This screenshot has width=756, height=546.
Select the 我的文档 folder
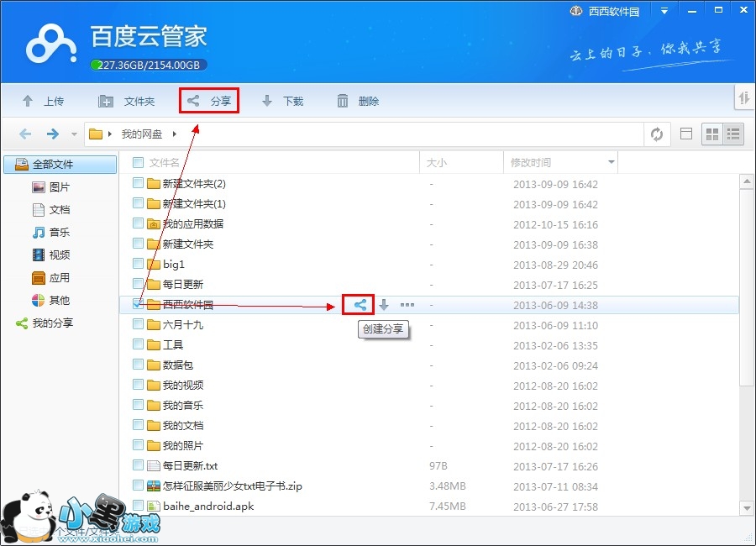pos(183,426)
